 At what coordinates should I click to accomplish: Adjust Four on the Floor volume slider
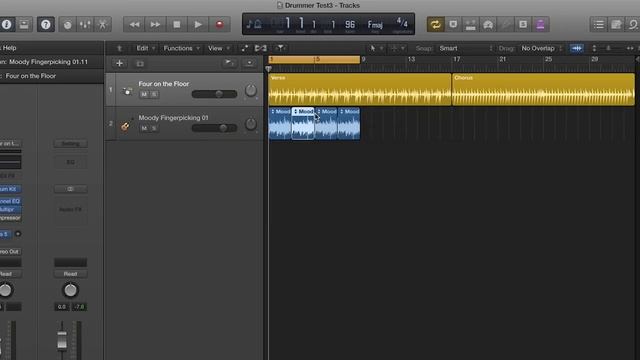214,94
